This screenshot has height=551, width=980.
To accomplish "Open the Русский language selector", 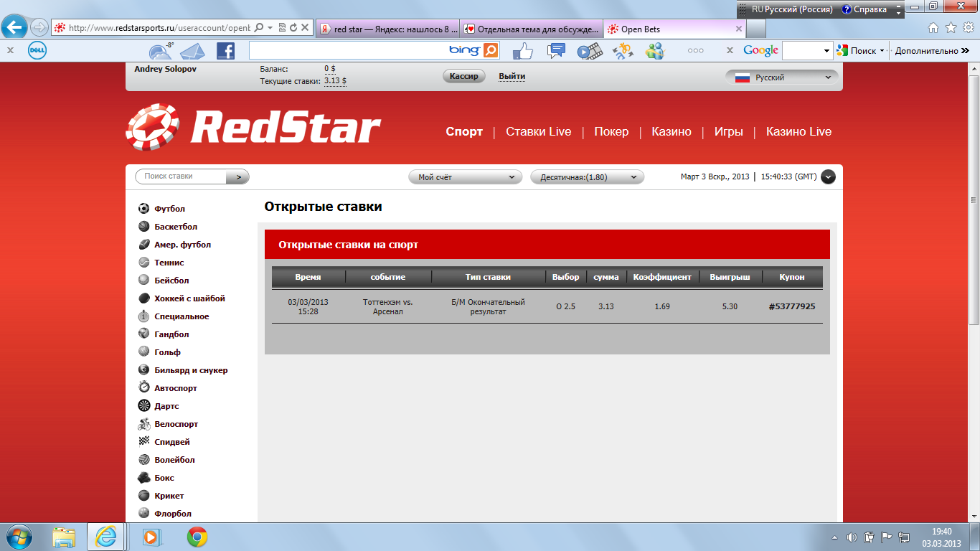I will click(x=781, y=77).
